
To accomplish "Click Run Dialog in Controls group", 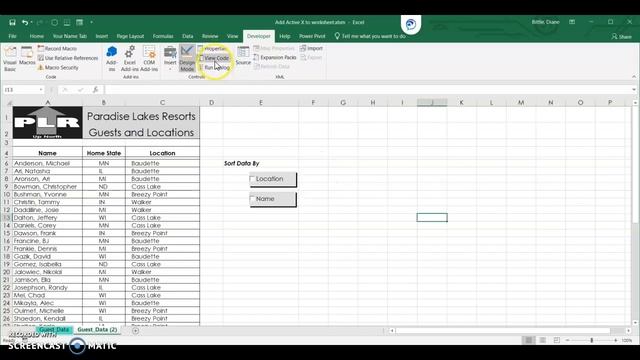I will pyautogui.click(x=214, y=67).
